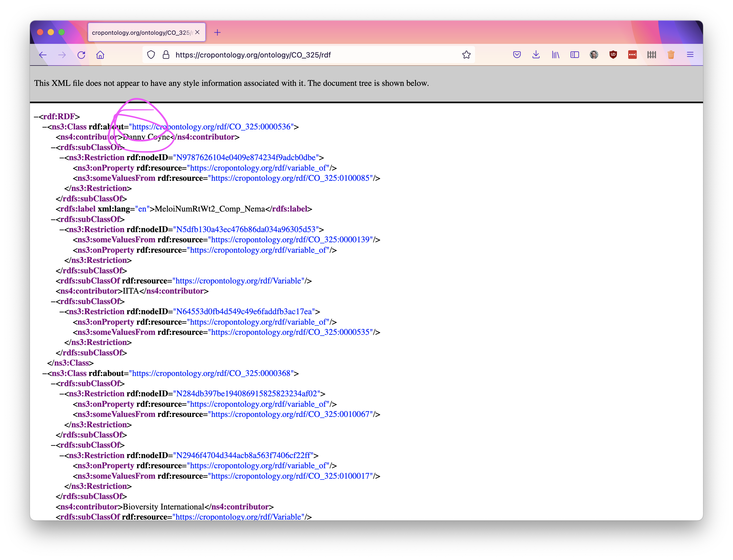This screenshot has height=560, width=733.
Task: Save the page to Pocket
Action: [517, 54]
